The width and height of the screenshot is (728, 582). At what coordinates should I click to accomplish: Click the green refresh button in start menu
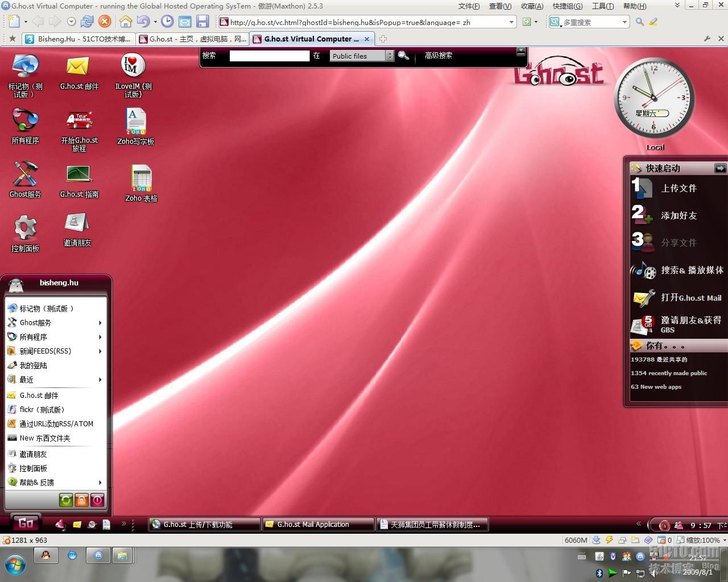coord(66,500)
